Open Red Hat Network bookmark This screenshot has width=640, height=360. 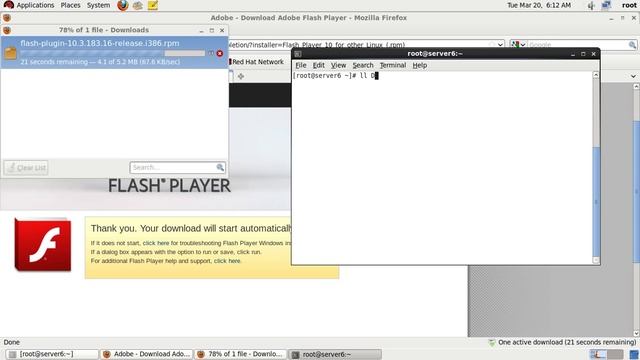[x=256, y=62]
